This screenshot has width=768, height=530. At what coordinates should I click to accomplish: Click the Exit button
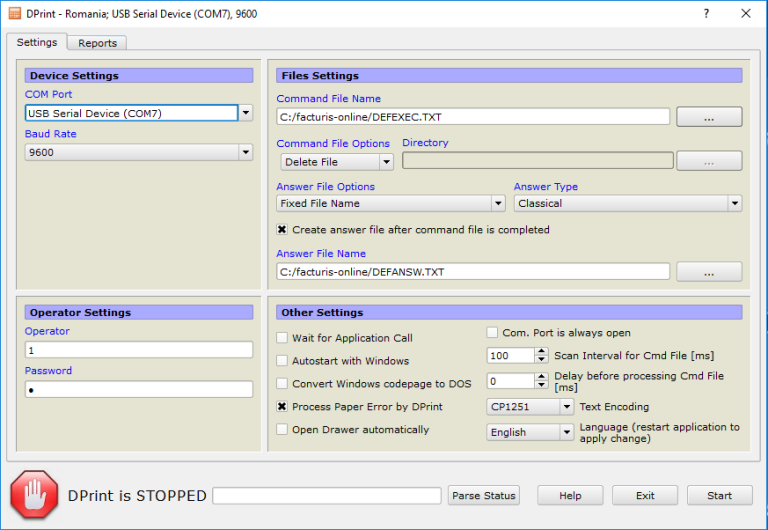(645, 495)
